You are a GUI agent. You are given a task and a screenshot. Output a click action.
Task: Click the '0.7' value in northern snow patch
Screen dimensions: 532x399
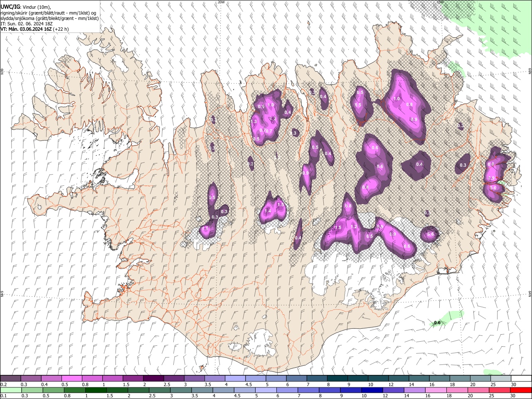(268, 131)
